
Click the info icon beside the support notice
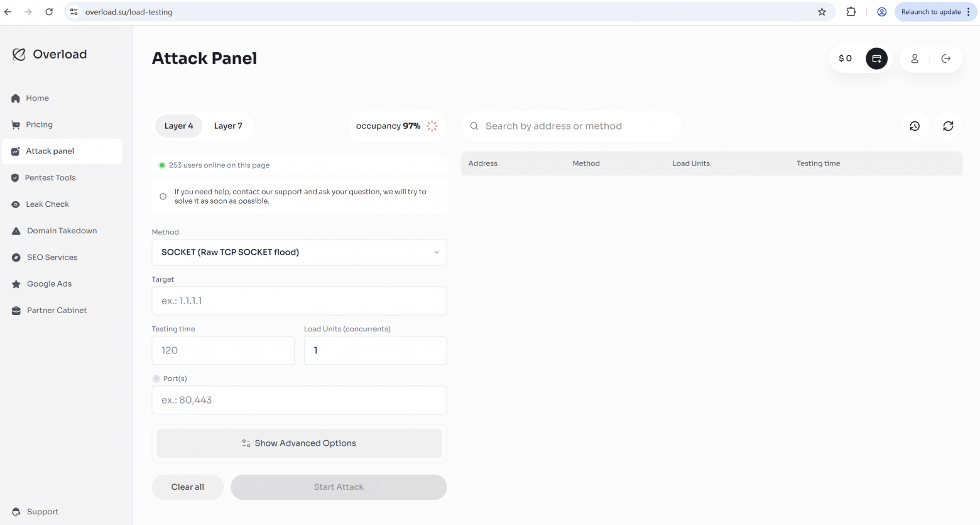pos(163,196)
